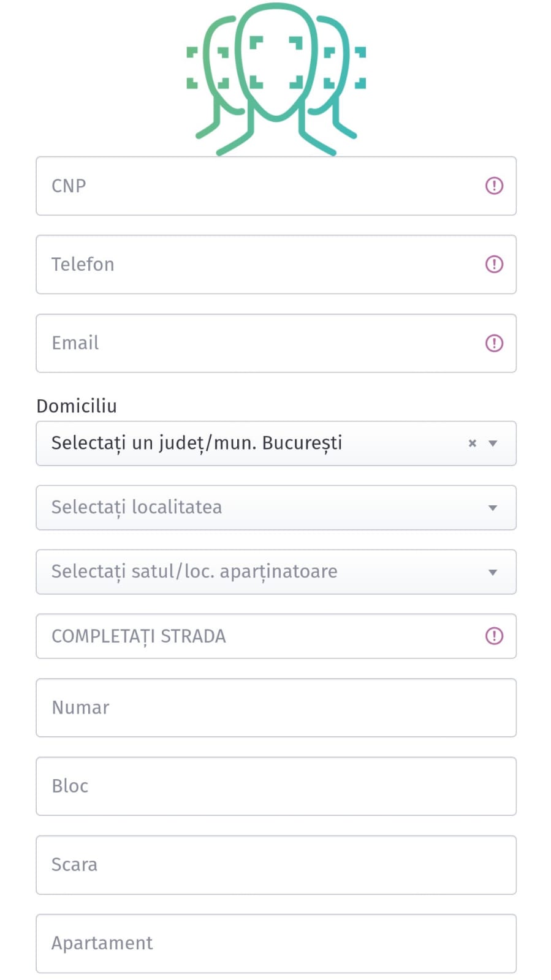This screenshot has height=980, width=551.
Task: Click the Email field warning icon
Action: click(494, 343)
